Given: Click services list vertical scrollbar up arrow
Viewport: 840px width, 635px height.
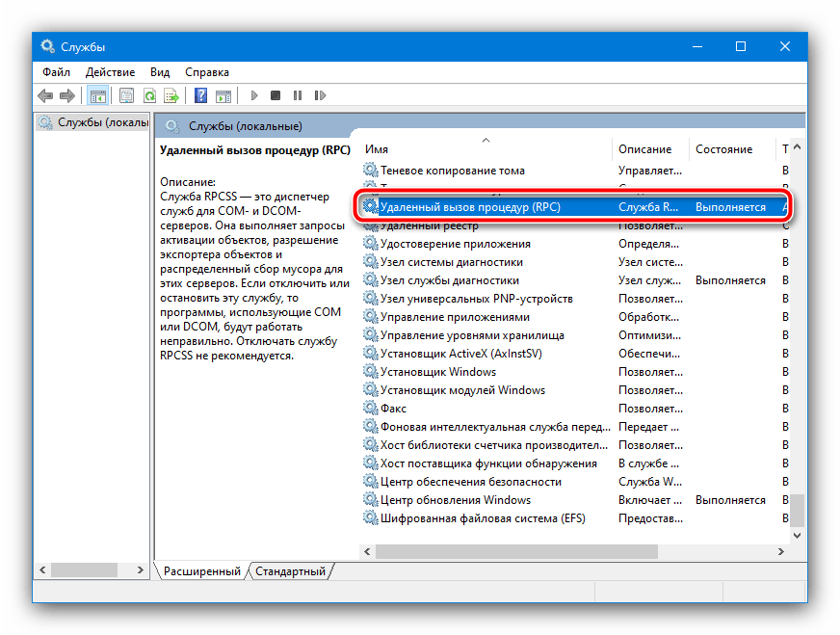Looking at the screenshot, I should click(x=798, y=146).
